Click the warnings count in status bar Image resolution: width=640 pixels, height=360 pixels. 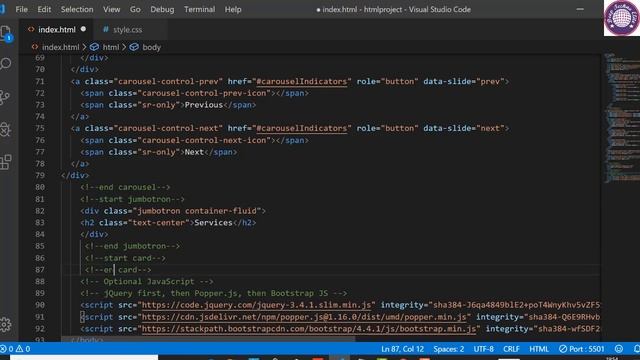pos(23,349)
